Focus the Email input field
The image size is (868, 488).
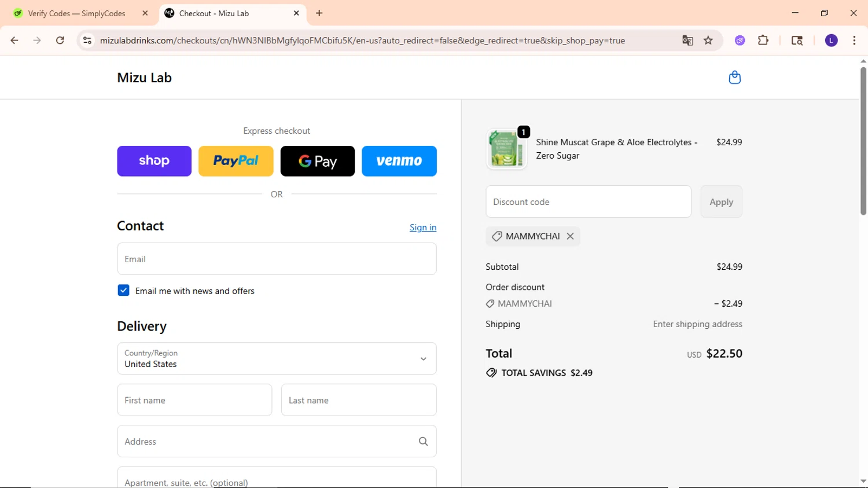click(x=277, y=259)
